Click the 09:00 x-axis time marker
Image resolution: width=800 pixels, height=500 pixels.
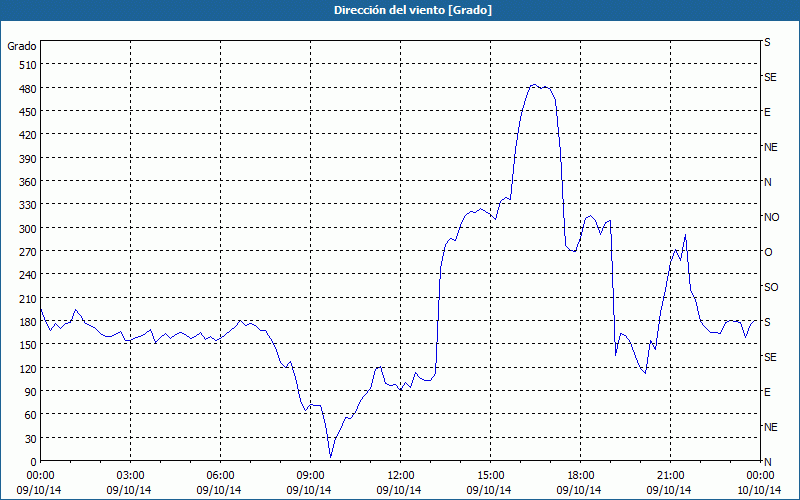pos(310,475)
